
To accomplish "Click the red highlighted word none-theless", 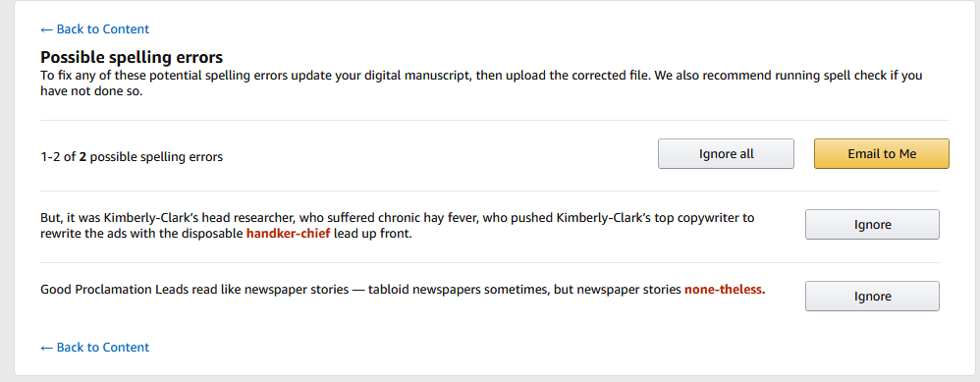I will (725, 290).
